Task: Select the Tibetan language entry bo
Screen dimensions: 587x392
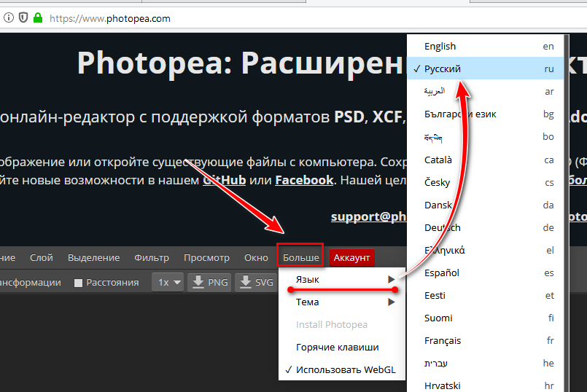Action: click(x=486, y=137)
